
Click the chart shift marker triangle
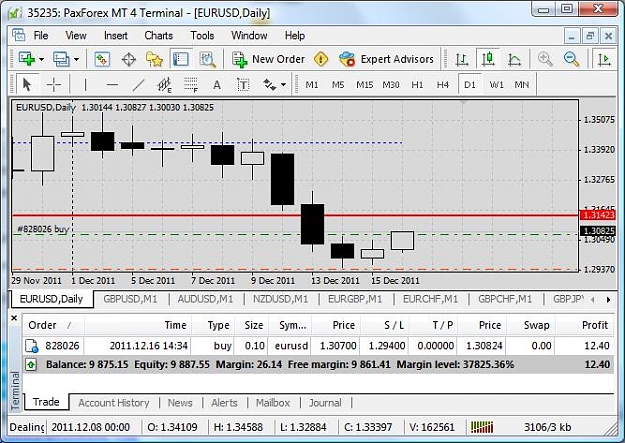point(463,102)
